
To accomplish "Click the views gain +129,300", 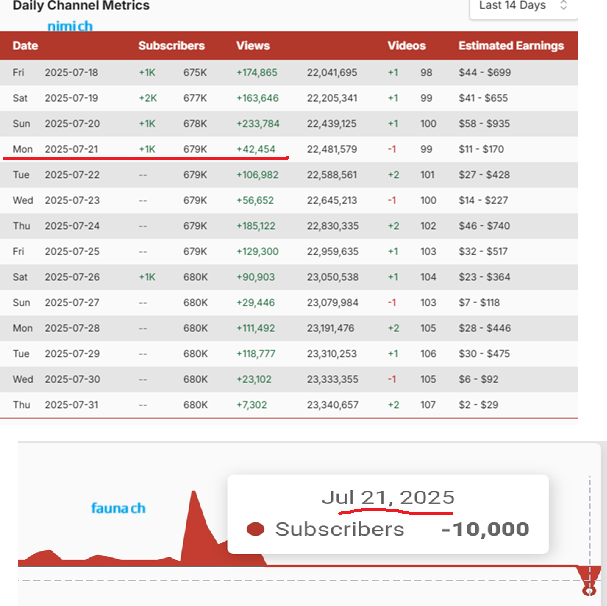I will 257,251.
